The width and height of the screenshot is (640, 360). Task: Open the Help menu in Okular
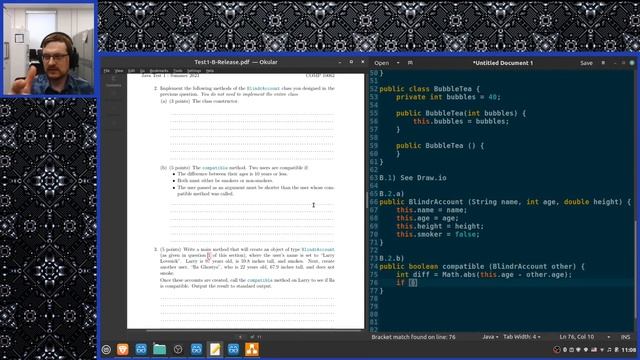pyautogui.click(x=209, y=71)
